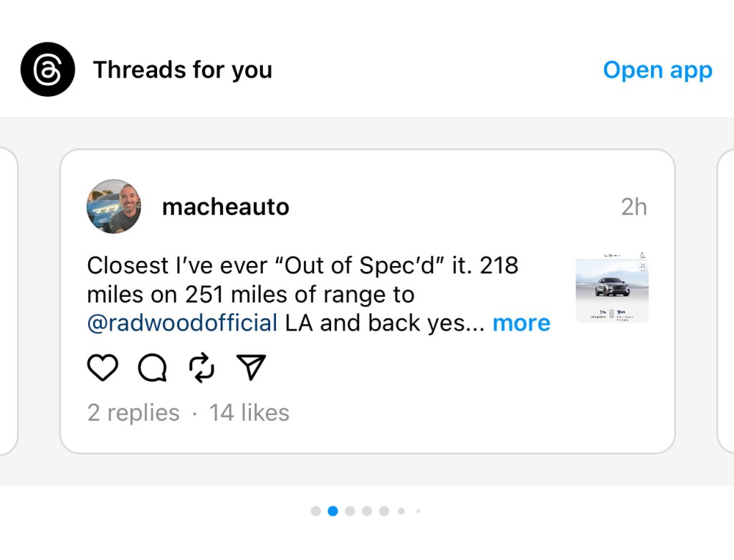Click the Threads logo icon
The image size is (734, 560).
47,70
